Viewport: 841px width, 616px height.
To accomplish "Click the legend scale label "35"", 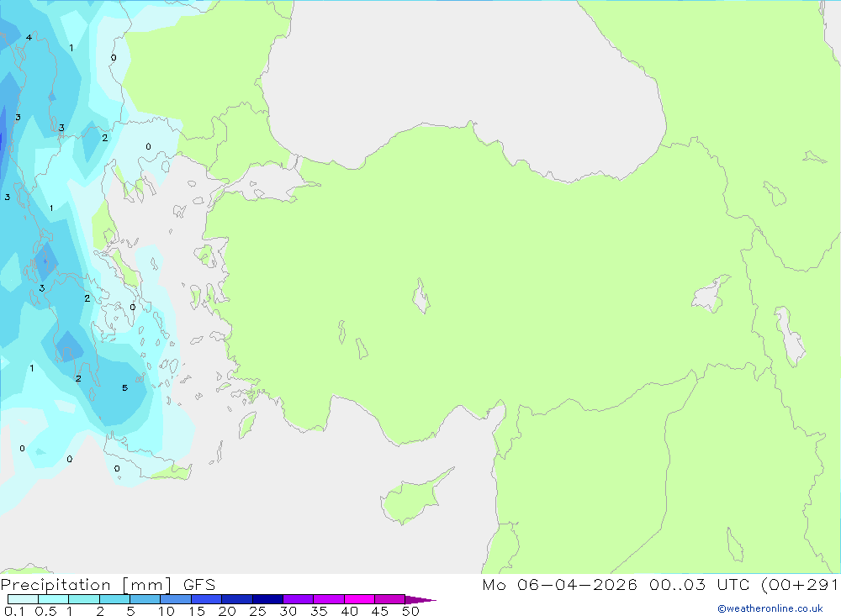I will 319,611.
